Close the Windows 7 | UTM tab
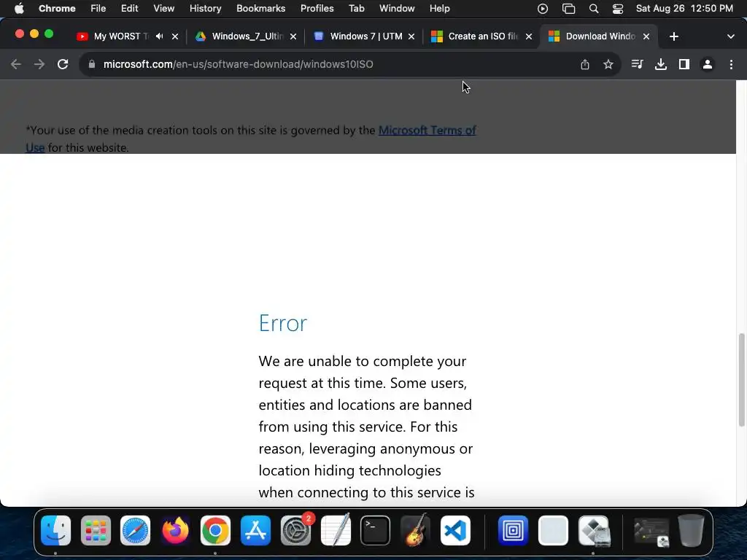 coord(411,36)
